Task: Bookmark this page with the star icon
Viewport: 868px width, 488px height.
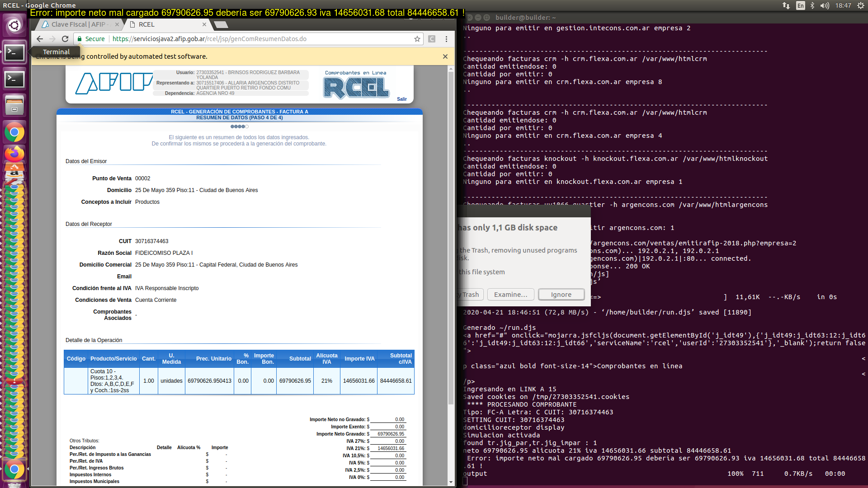Action: click(x=417, y=39)
